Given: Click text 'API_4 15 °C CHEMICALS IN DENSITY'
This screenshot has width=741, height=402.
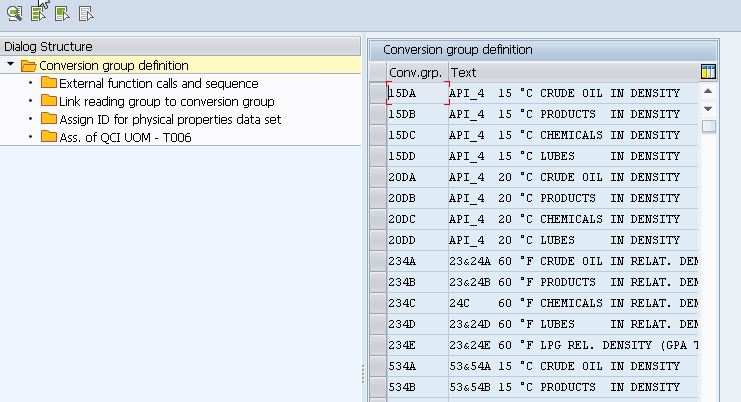Looking at the screenshot, I should pyautogui.click(x=564, y=135).
